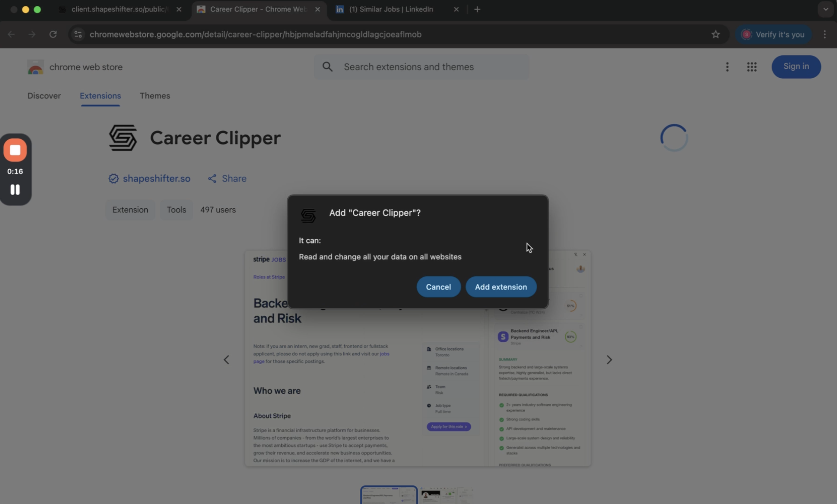Focus the Search extensions and themes field

point(421,67)
